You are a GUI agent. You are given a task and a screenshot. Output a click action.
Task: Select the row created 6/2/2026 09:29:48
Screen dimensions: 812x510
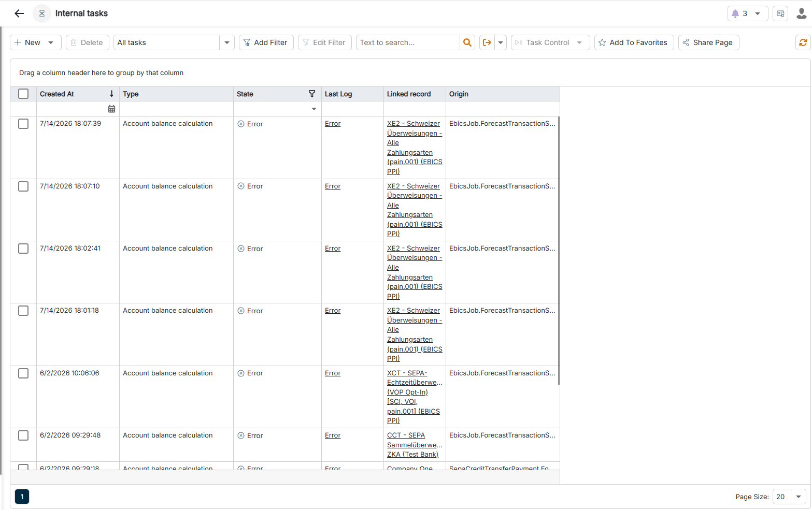pyautogui.click(x=23, y=435)
